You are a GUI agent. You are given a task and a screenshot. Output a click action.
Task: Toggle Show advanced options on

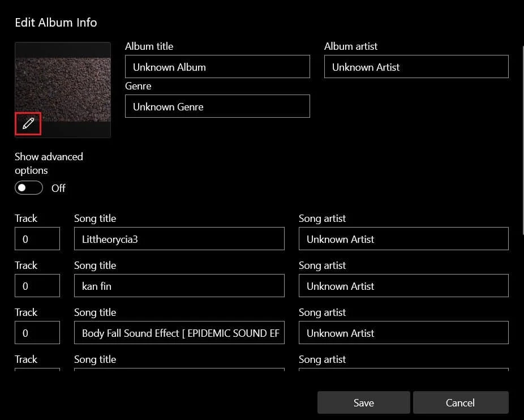(28, 187)
